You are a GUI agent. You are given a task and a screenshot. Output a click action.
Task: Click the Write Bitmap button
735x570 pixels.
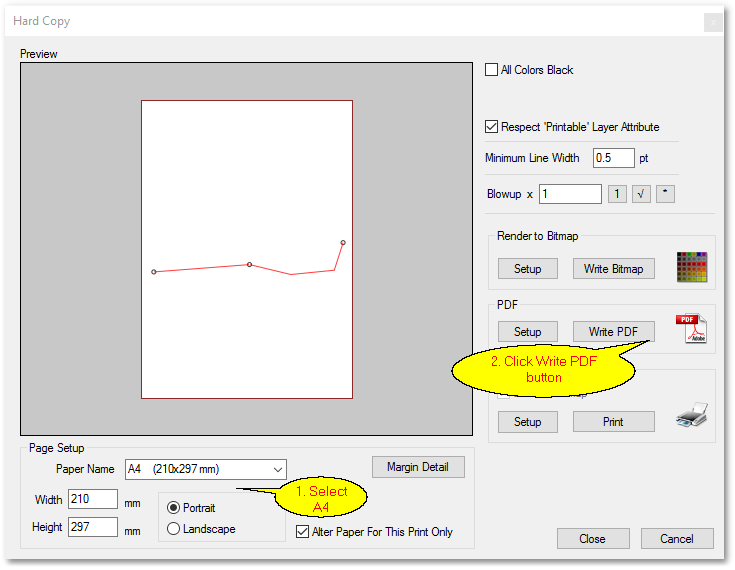click(614, 269)
